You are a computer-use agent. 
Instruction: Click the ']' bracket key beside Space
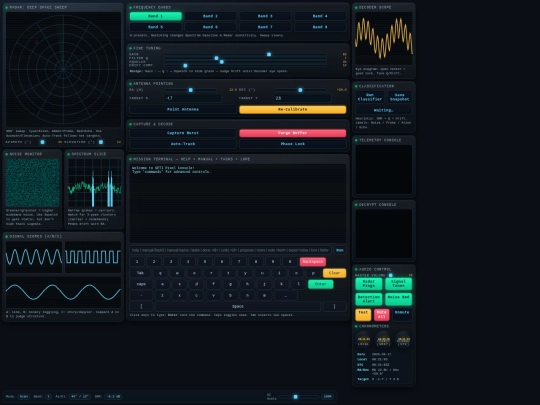point(334,307)
